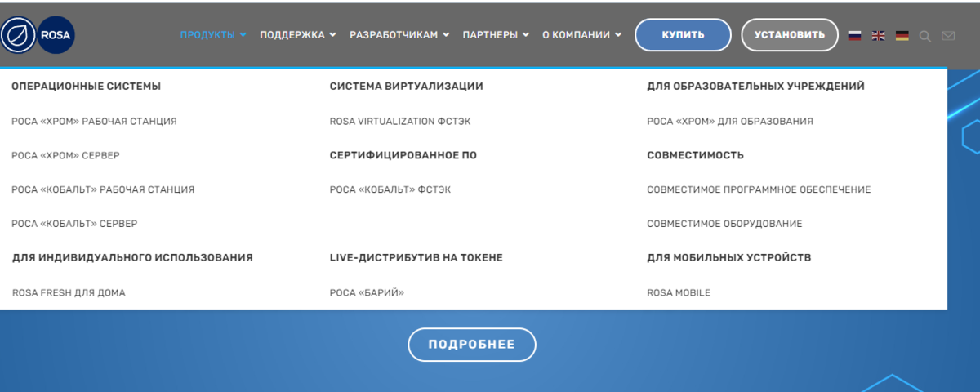Expand the Разработчикам dropdown menu

[x=399, y=35]
